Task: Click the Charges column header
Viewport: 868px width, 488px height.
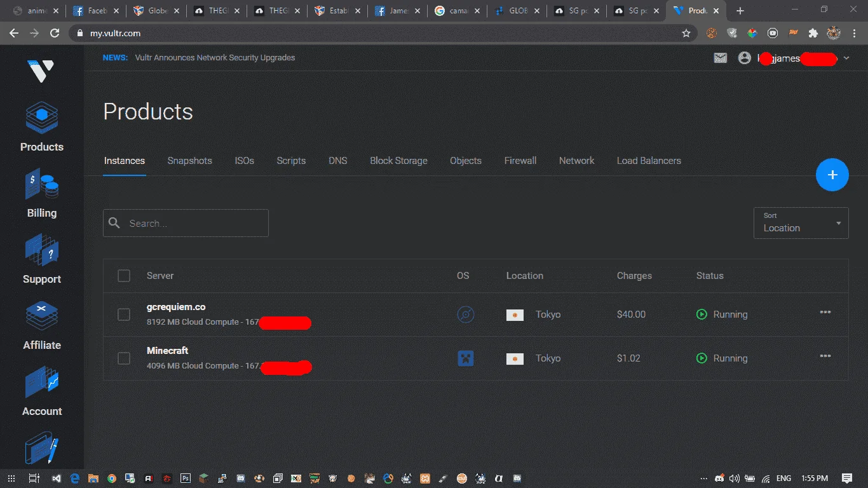Action: point(634,276)
